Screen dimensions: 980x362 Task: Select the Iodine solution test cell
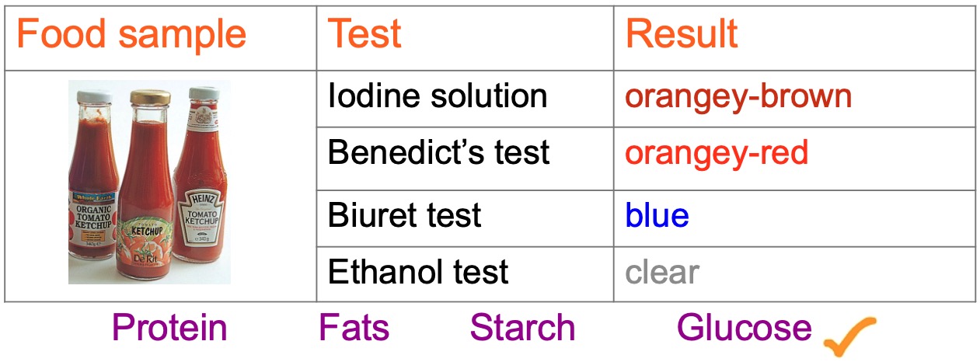click(438, 96)
